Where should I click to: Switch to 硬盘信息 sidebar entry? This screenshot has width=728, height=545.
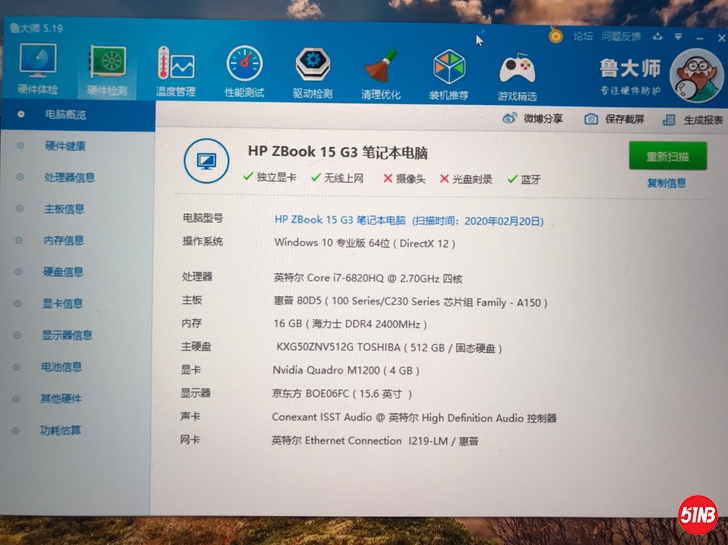pyautogui.click(x=63, y=272)
